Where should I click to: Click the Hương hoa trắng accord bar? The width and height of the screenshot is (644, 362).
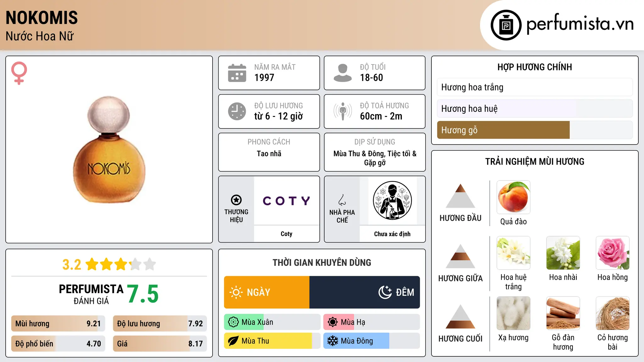535,87
